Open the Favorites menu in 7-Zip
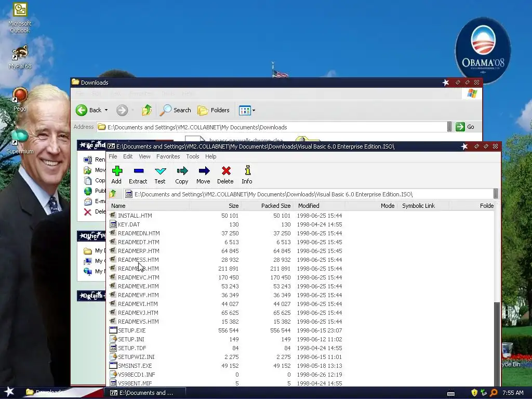Viewport: 532px width, 399px height. tap(168, 156)
